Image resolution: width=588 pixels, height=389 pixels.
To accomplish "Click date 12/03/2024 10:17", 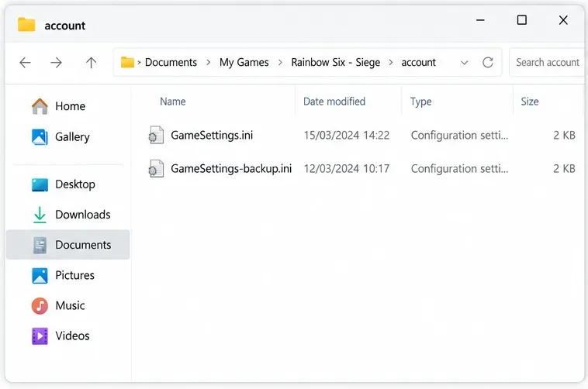I will click(x=347, y=169).
